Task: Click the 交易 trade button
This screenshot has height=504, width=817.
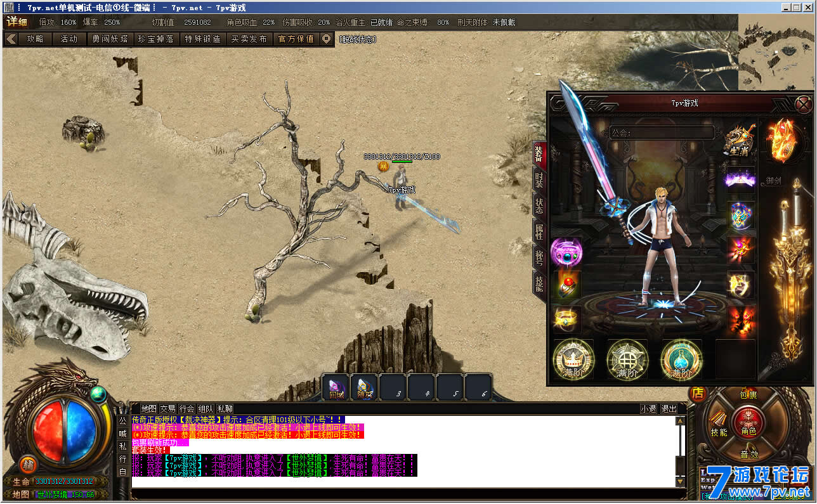Action: (168, 409)
